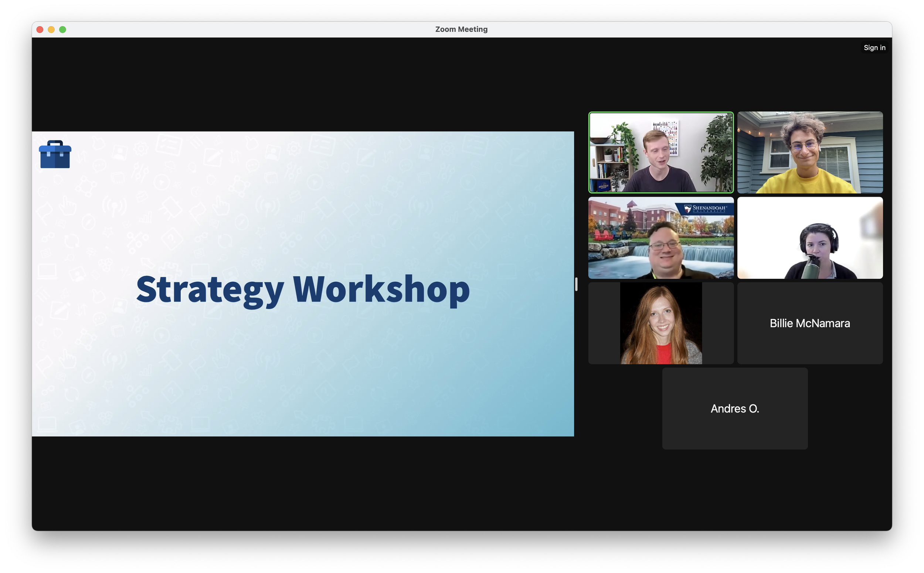The height and width of the screenshot is (573, 924).
Task: Select the green-bordered active speaker video
Action: point(660,152)
